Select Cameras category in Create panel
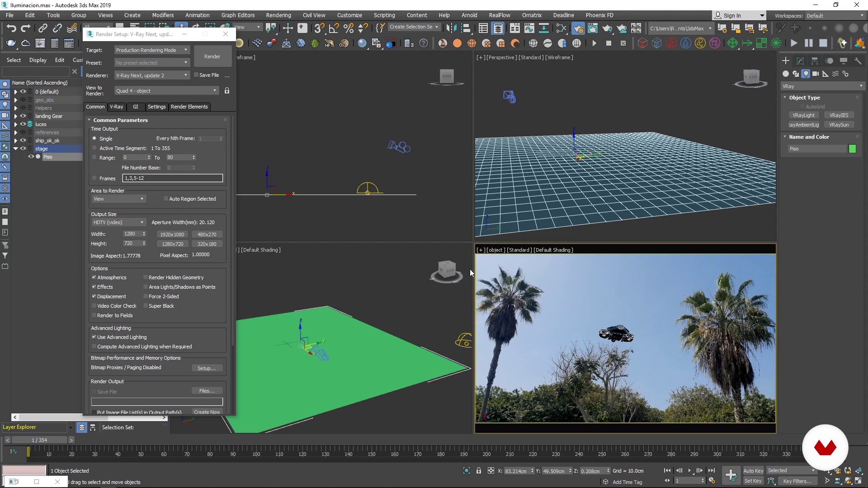868x488 pixels. 816,74
